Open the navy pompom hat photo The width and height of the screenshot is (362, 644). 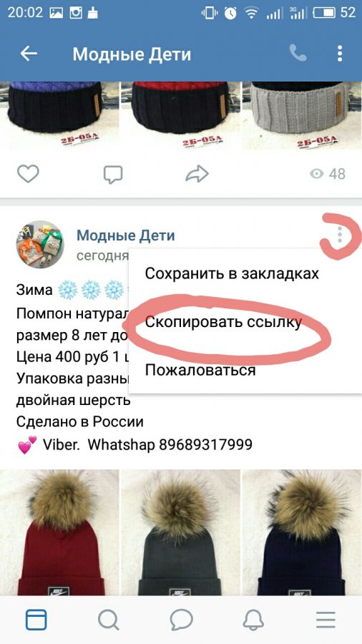[302, 532]
